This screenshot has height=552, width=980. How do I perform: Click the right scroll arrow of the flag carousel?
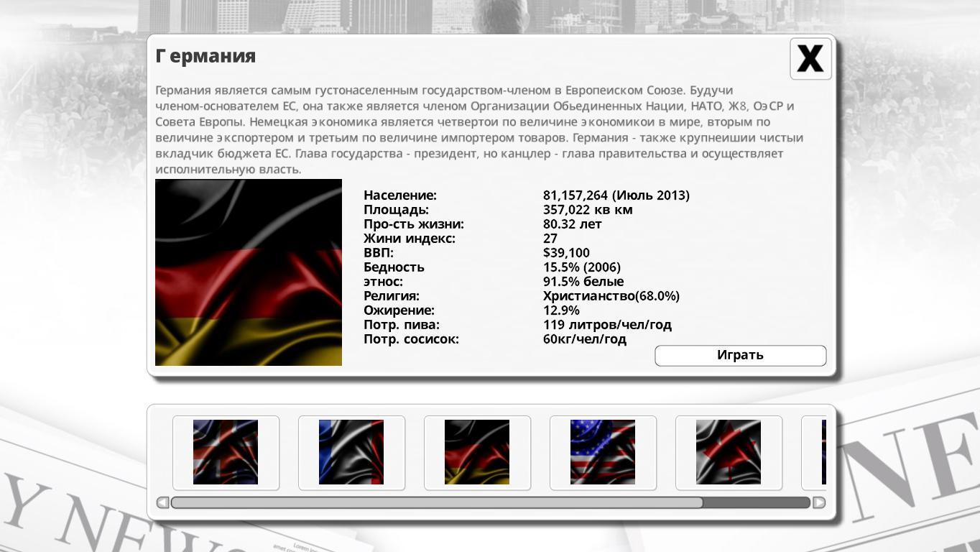click(819, 502)
